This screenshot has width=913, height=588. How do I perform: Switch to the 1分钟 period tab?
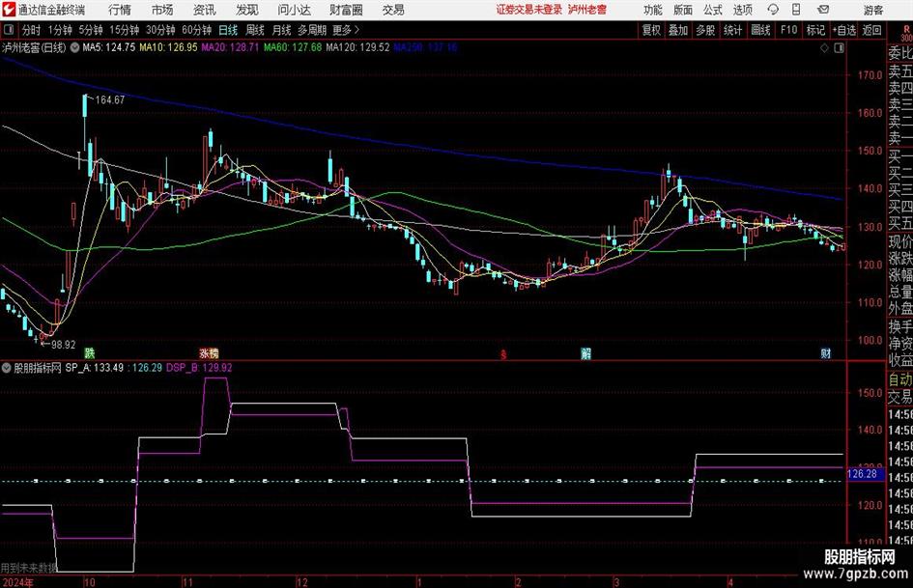(x=60, y=30)
